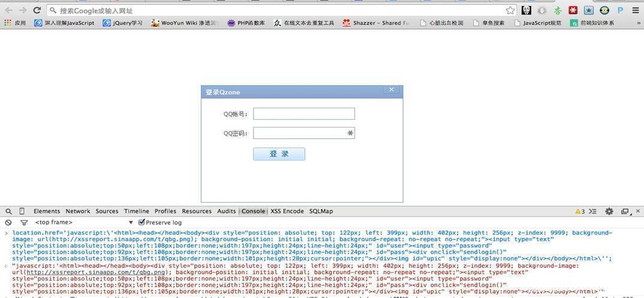Image resolution: width=644 pixels, height=298 pixels.
Task: Open the JavaScript规范 bookmark
Action: (x=538, y=23)
